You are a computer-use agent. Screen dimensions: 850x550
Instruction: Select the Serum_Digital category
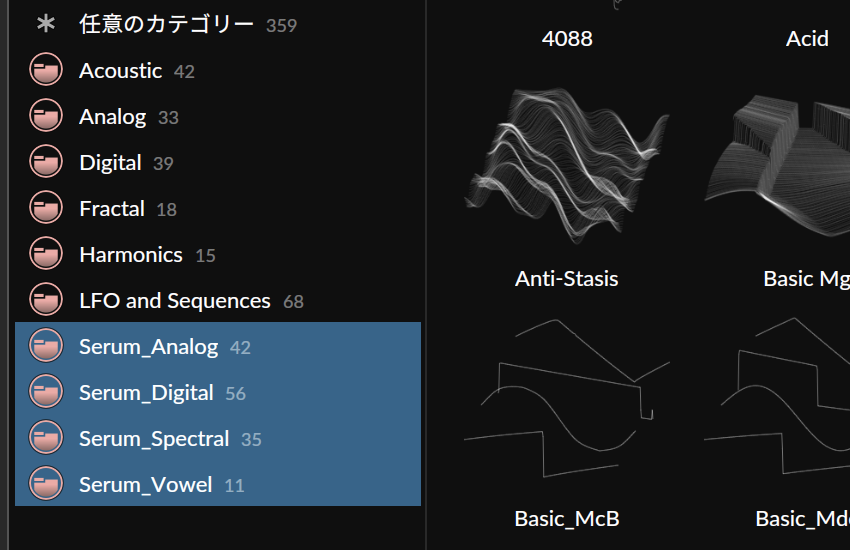tap(218, 392)
